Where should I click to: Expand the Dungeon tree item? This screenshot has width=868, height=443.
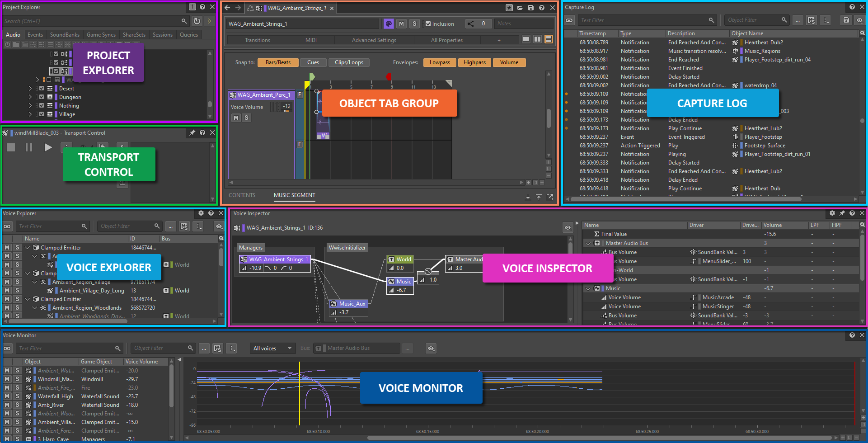[30, 97]
